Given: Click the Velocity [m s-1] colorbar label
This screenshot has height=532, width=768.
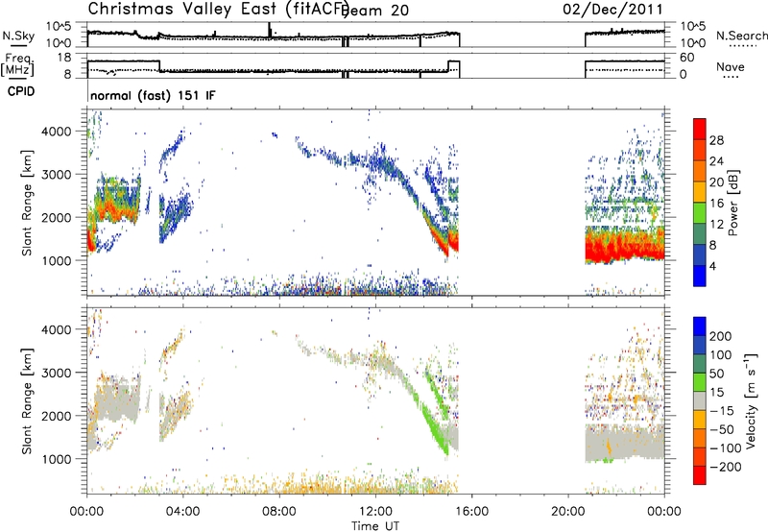Looking at the screenshot, I should 751,401.
